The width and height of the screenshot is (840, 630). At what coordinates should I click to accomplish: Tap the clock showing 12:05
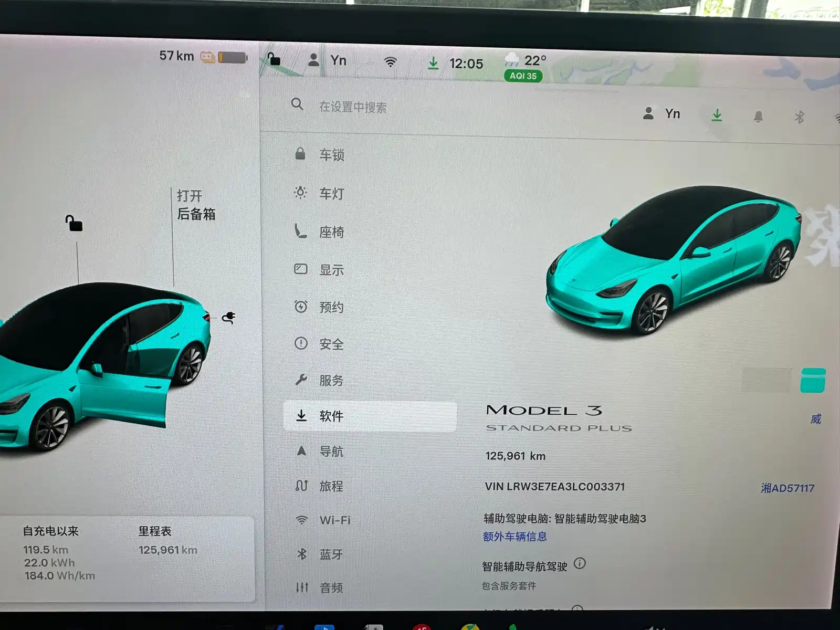tap(466, 64)
